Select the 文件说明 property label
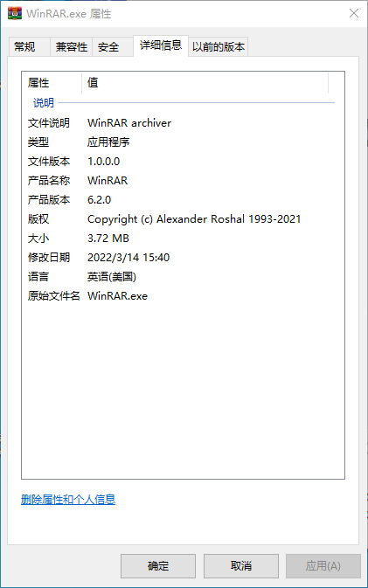Image resolution: width=368 pixels, height=588 pixels. pyautogui.click(x=48, y=123)
